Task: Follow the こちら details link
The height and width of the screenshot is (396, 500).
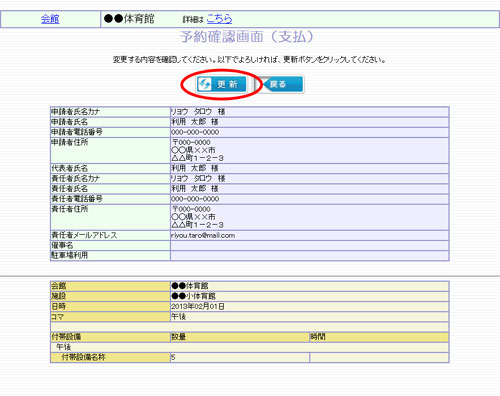Action: tap(219, 19)
